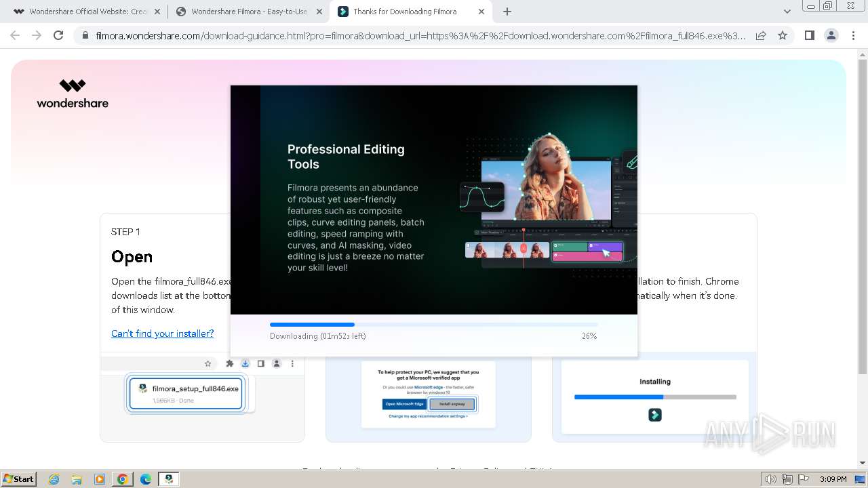Click Filmora icon under Installing bar
The width and height of the screenshot is (868, 488).
[655, 415]
